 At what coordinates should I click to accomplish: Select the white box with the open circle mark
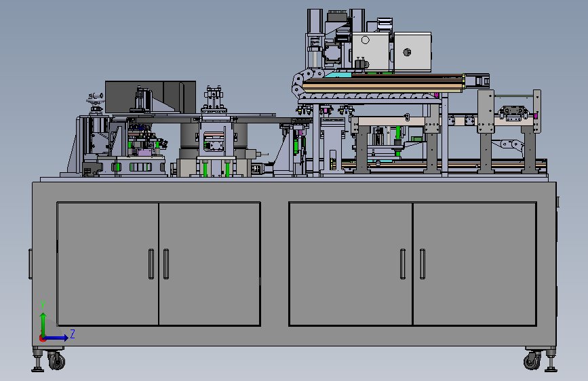point(370,52)
